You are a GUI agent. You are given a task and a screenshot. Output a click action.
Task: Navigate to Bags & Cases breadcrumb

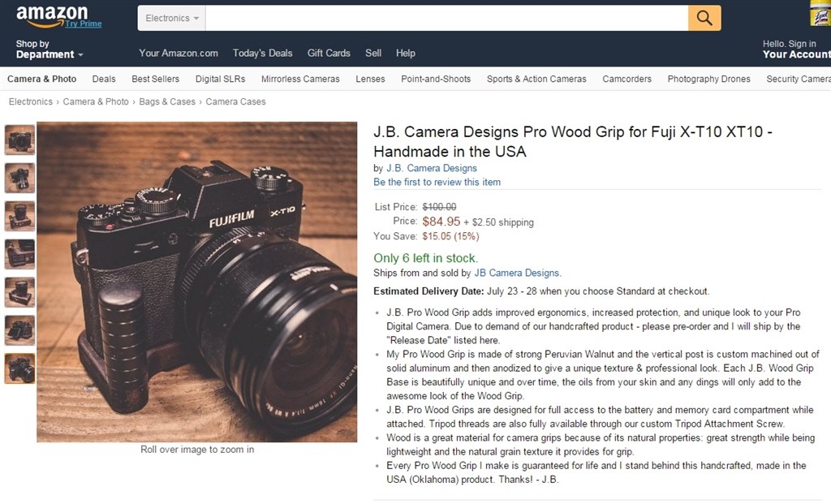point(167,101)
